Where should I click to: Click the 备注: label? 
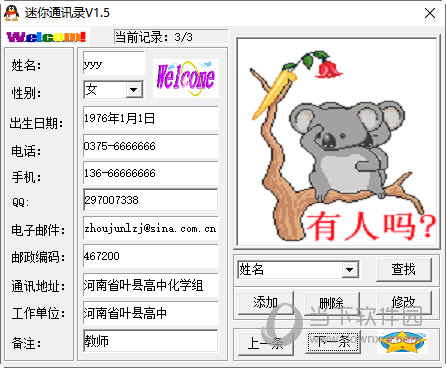tap(26, 343)
